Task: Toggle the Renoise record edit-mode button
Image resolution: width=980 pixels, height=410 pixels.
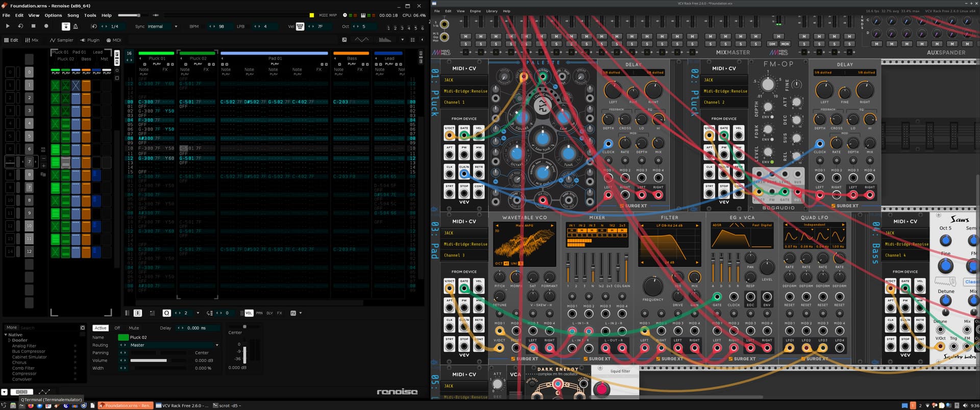Action: tap(46, 26)
